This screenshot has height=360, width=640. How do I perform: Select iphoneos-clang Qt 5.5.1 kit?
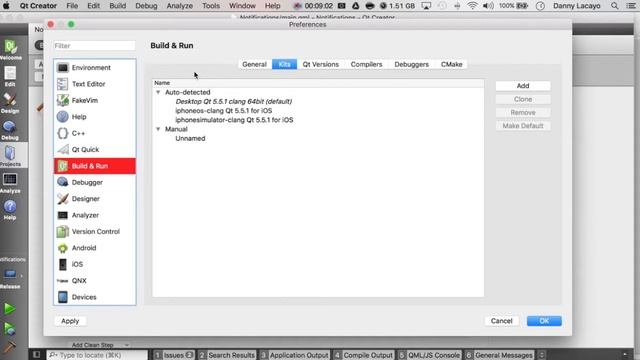(x=224, y=111)
